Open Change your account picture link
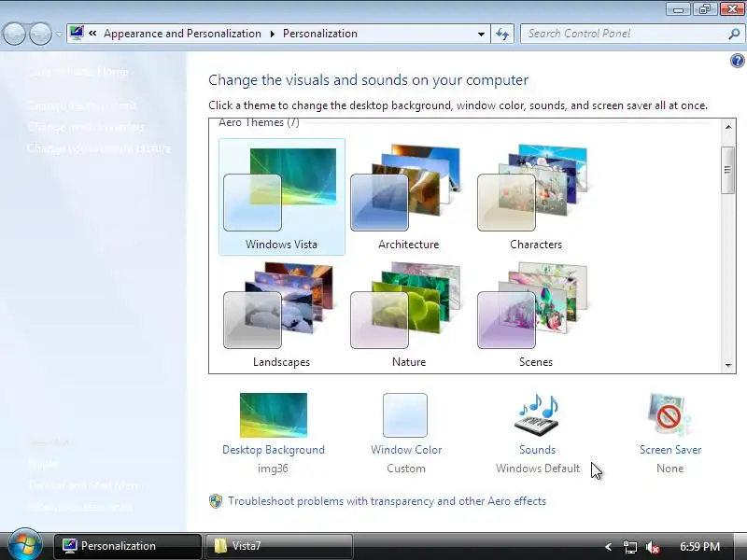The height and width of the screenshot is (560, 747). pos(99,148)
